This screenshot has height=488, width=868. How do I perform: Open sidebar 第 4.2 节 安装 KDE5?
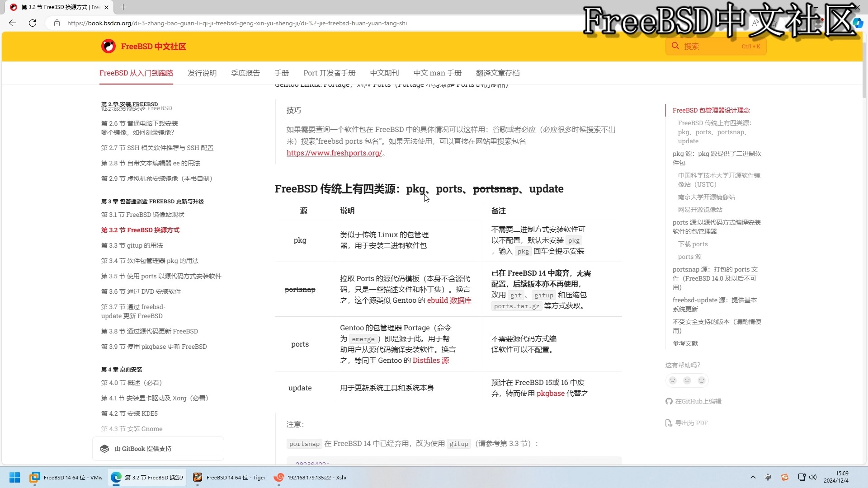coord(130,413)
